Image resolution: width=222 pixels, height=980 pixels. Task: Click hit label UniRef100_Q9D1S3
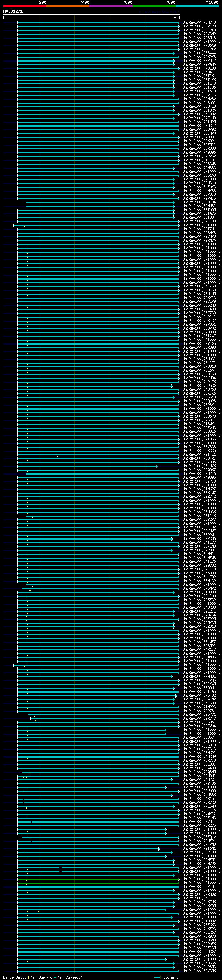(x=199, y=290)
